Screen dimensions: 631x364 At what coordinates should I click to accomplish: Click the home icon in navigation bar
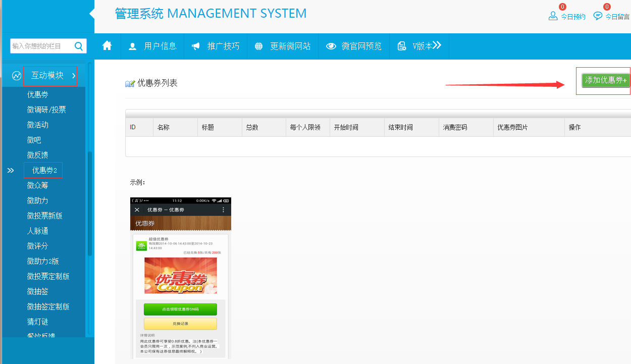tap(107, 46)
